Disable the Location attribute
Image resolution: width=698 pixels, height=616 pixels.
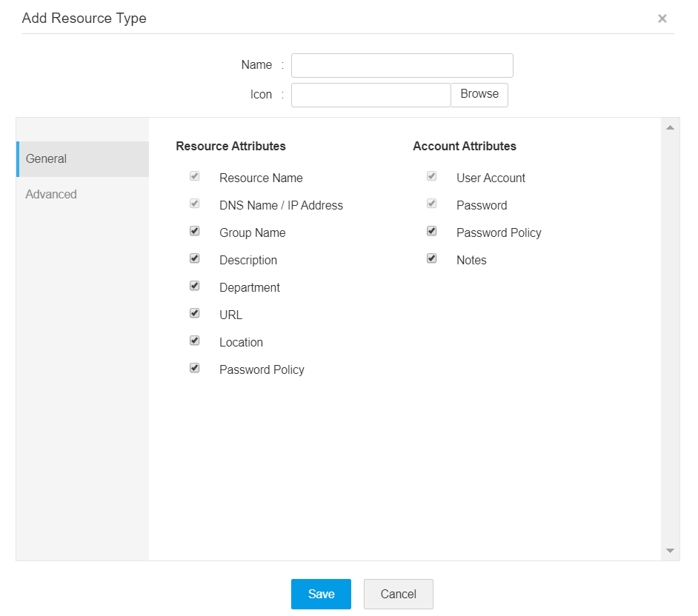(x=194, y=341)
